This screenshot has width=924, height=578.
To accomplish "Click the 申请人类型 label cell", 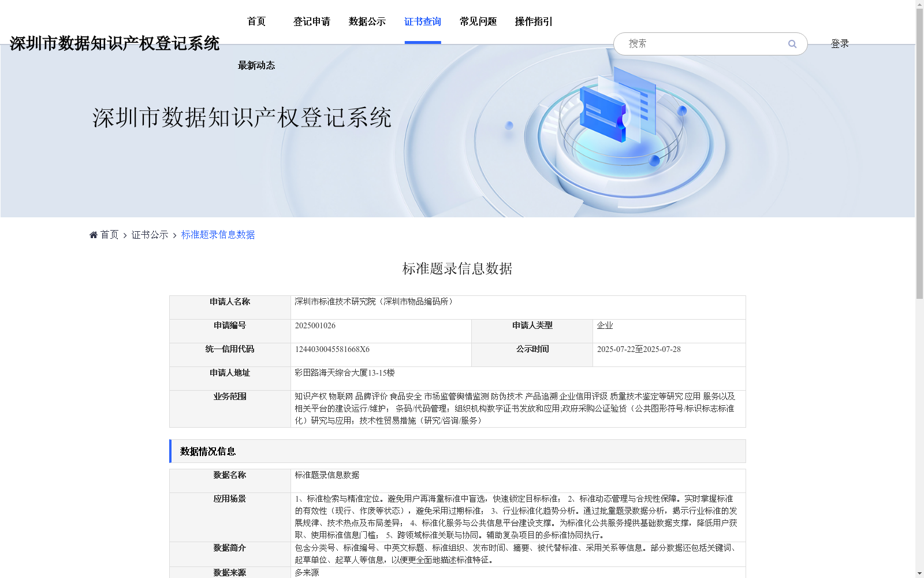I will coord(532,331).
